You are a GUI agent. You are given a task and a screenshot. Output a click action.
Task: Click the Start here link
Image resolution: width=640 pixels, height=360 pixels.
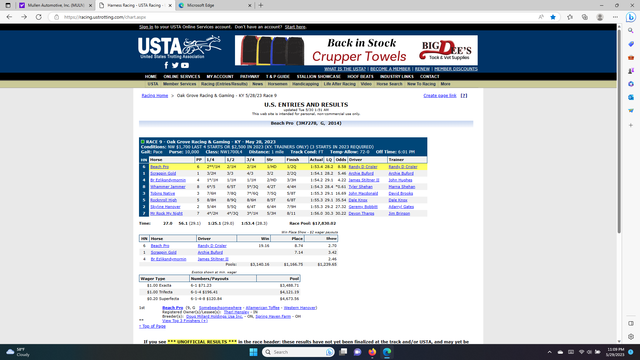[x=295, y=27]
